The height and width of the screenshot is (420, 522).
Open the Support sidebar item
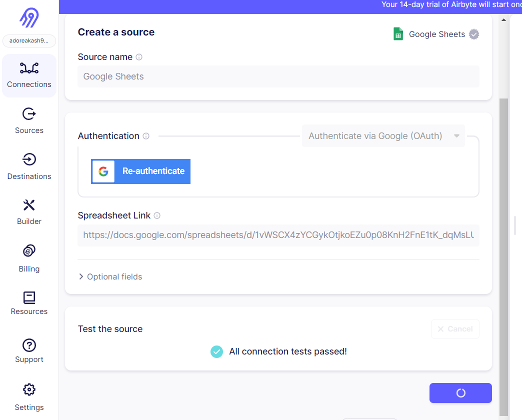click(x=29, y=351)
